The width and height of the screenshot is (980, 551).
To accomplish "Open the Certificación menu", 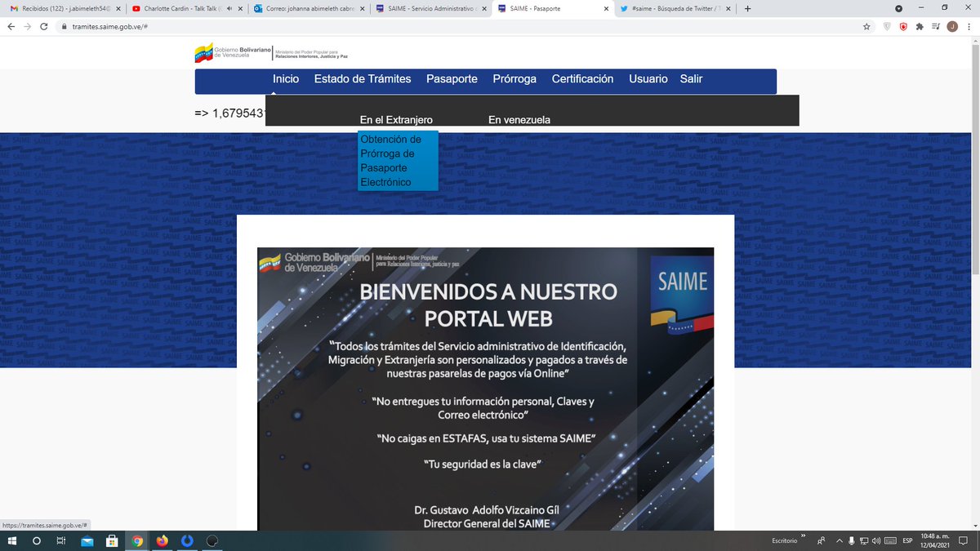I will (582, 79).
